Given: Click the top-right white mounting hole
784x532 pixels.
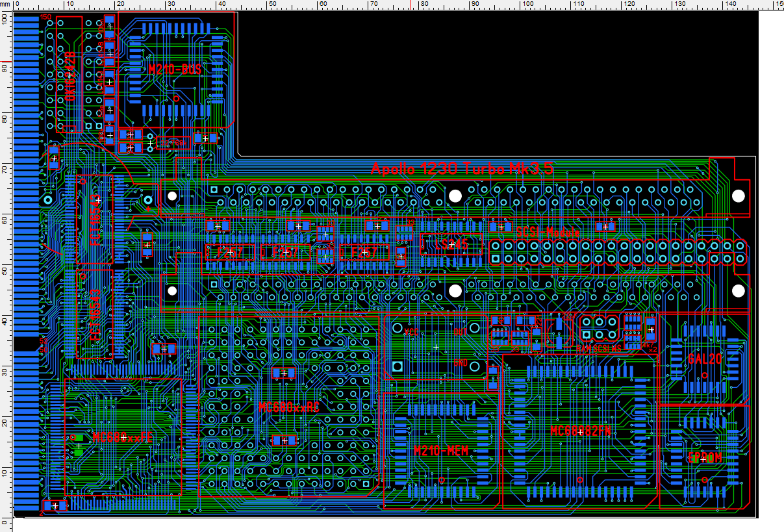Looking at the screenshot, I should pyautogui.click(x=738, y=195).
